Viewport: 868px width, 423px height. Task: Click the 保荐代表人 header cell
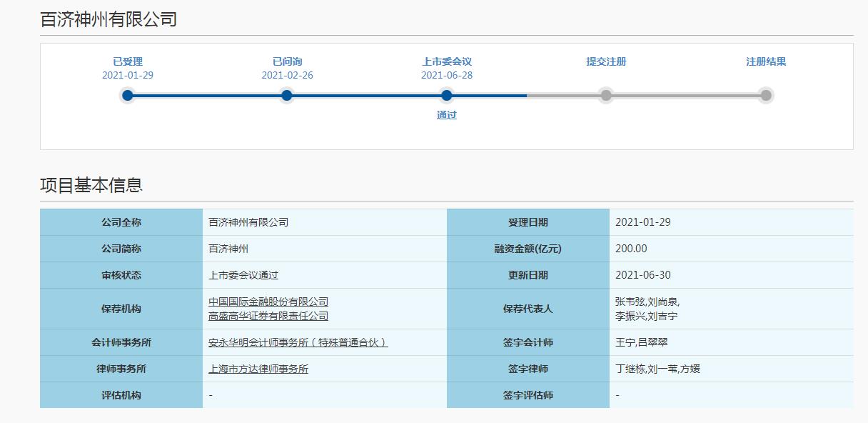(528, 309)
